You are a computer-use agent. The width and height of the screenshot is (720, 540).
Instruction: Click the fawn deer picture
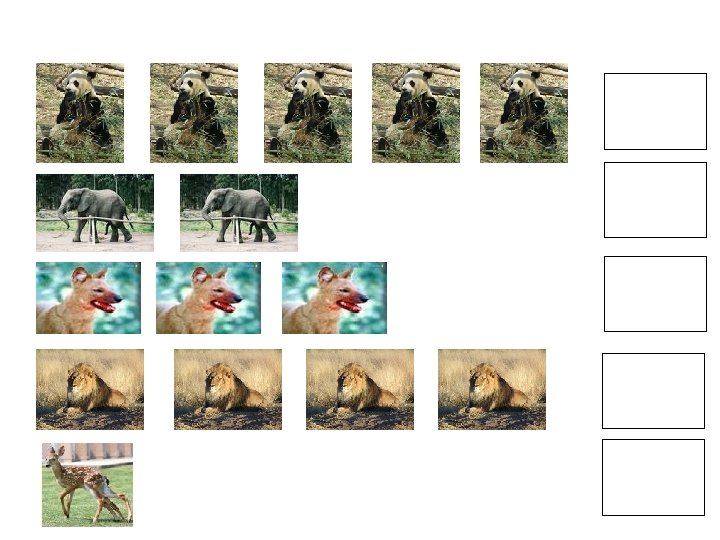[87, 484]
